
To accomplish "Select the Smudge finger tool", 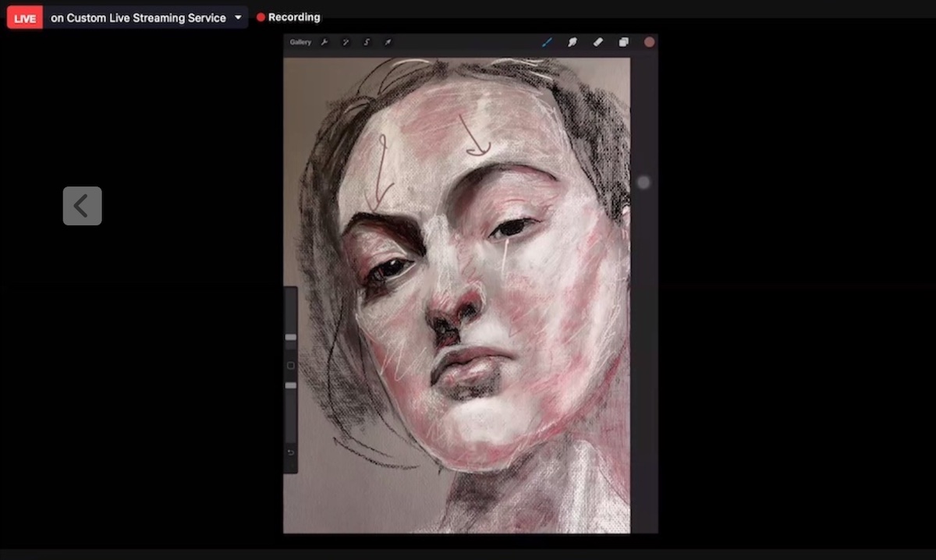I will click(572, 42).
